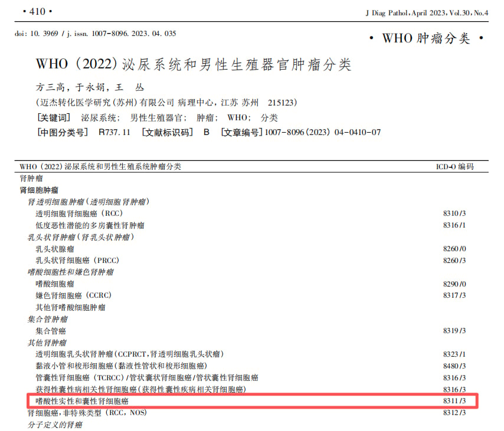Select the doi 10.3969 line

(x=96, y=34)
